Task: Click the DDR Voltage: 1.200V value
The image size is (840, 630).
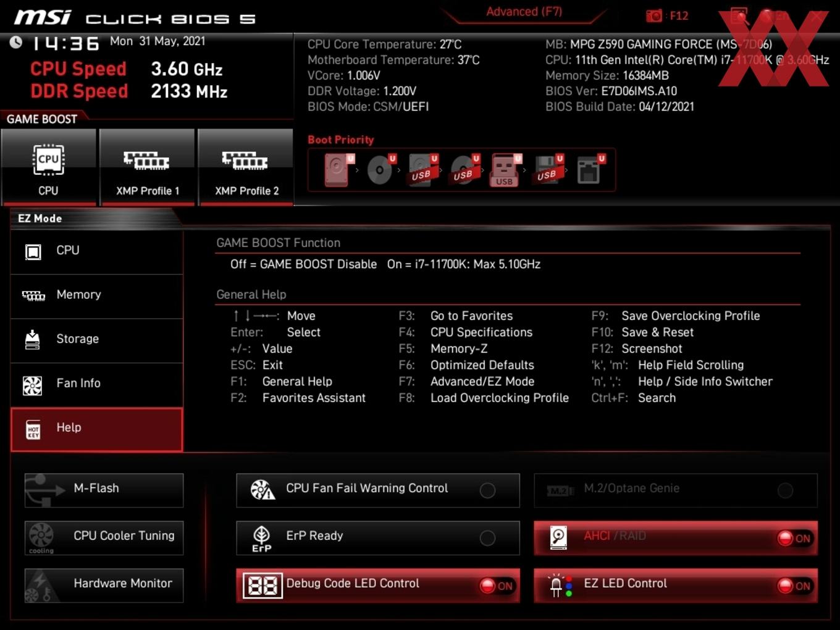Action: point(362,91)
